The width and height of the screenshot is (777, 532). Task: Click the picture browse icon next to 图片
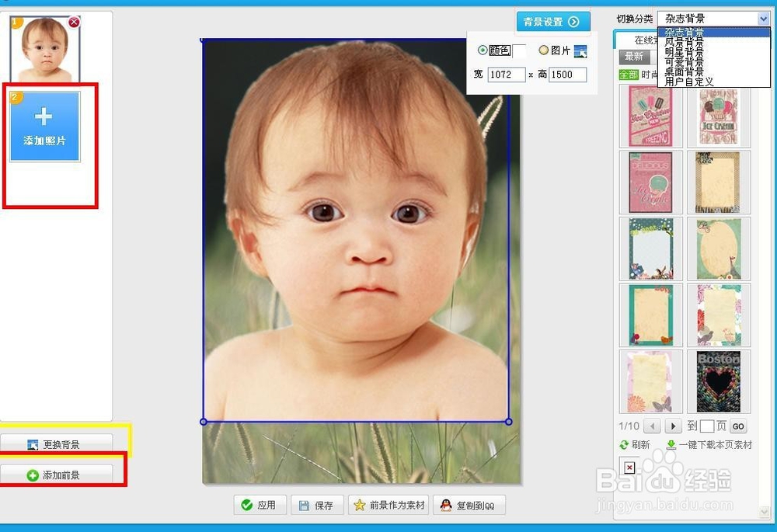[x=580, y=51]
